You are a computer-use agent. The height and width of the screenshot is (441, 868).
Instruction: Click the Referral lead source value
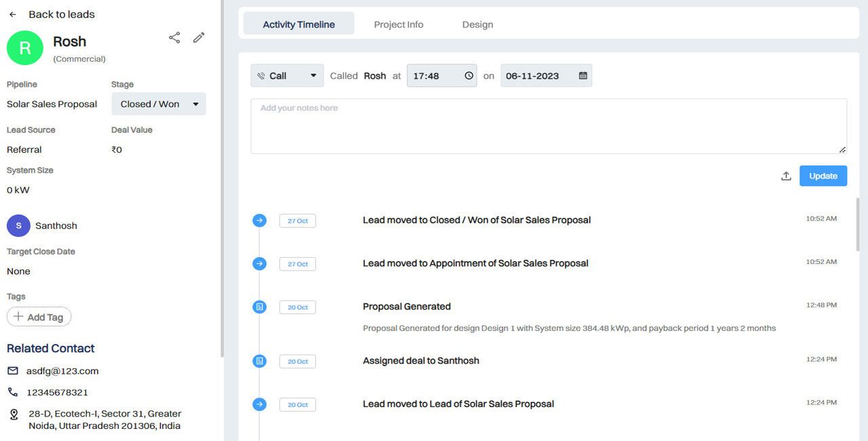pyautogui.click(x=24, y=149)
